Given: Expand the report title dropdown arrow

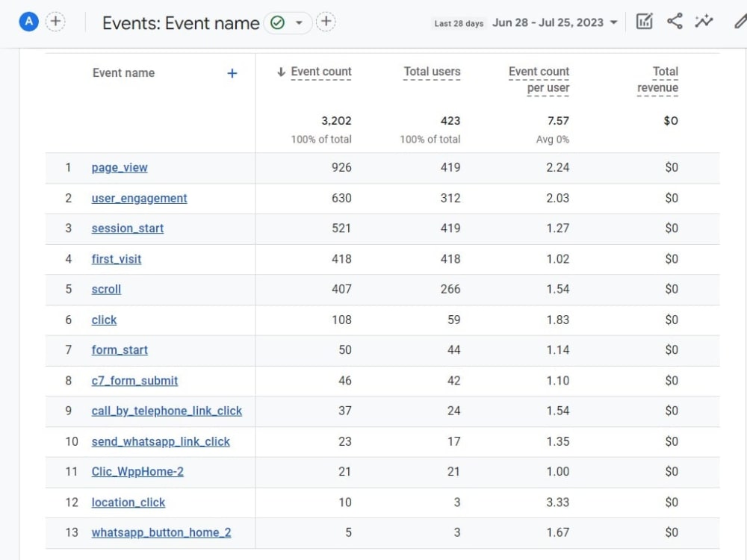Looking at the screenshot, I should tap(300, 22).
